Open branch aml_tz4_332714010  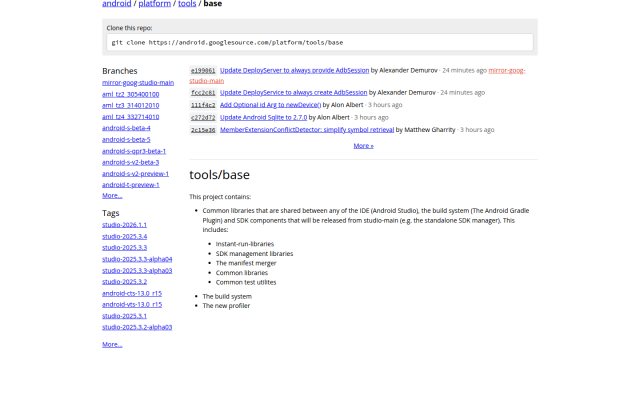coord(131,117)
